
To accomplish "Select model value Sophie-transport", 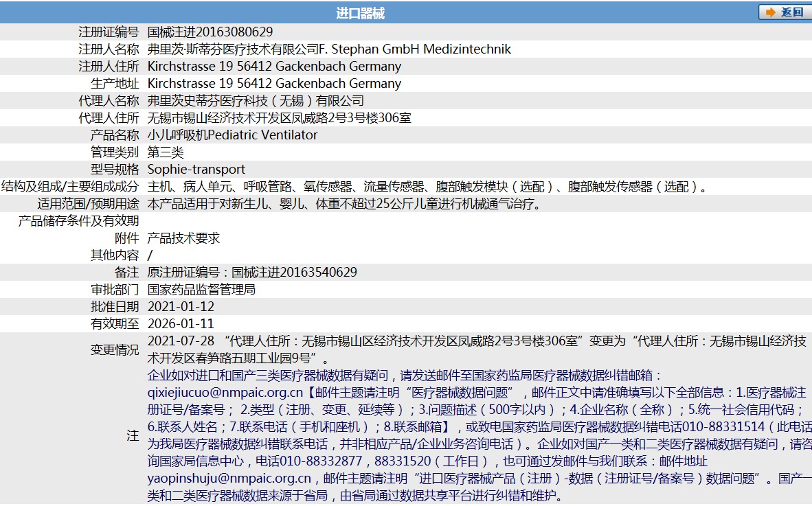I will click(x=196, y=169).
